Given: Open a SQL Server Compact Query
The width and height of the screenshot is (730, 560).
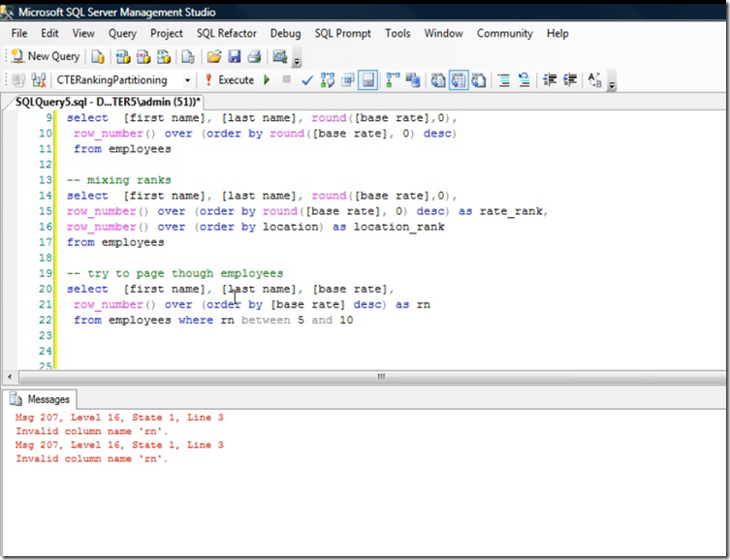Looking at the screenshot, I should 188,57.
